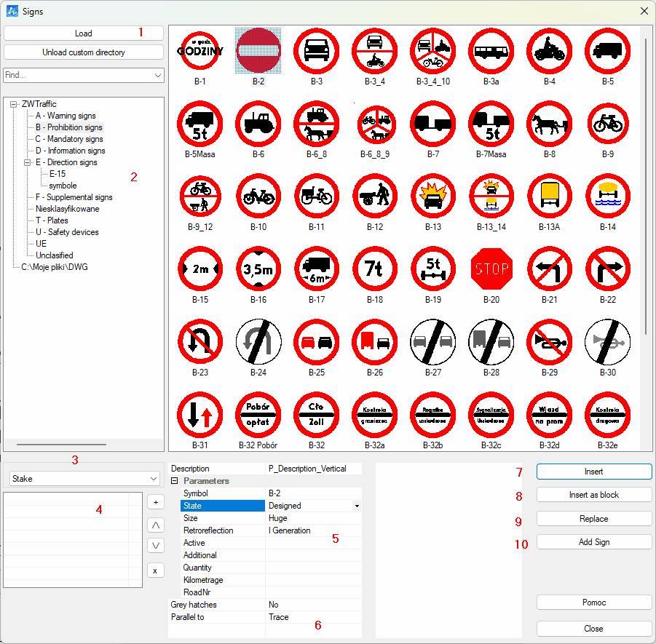Select the B-13 explosives prohibition sign
The image size is (656, 644).
[433, 196]
